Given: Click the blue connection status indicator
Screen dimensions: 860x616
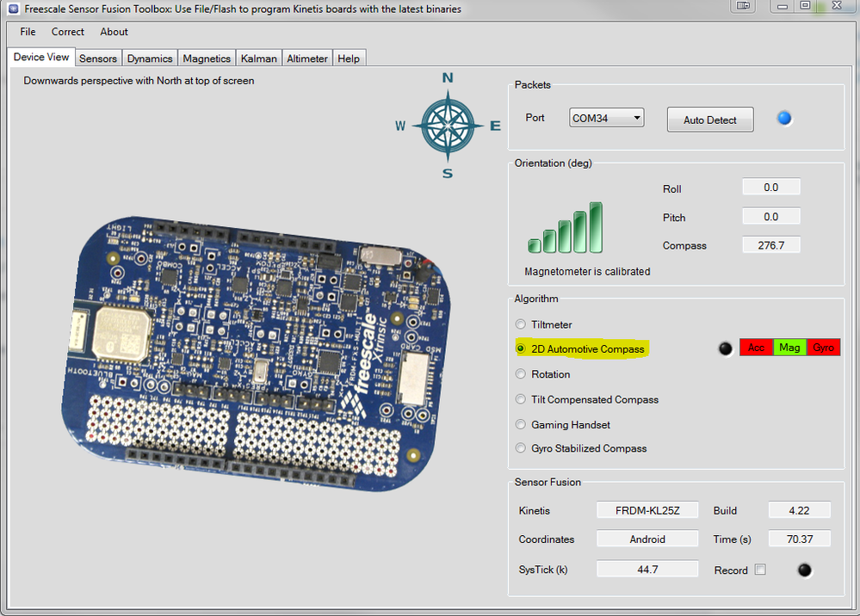Looking at the screenshot, I should (x=784, y=118).
